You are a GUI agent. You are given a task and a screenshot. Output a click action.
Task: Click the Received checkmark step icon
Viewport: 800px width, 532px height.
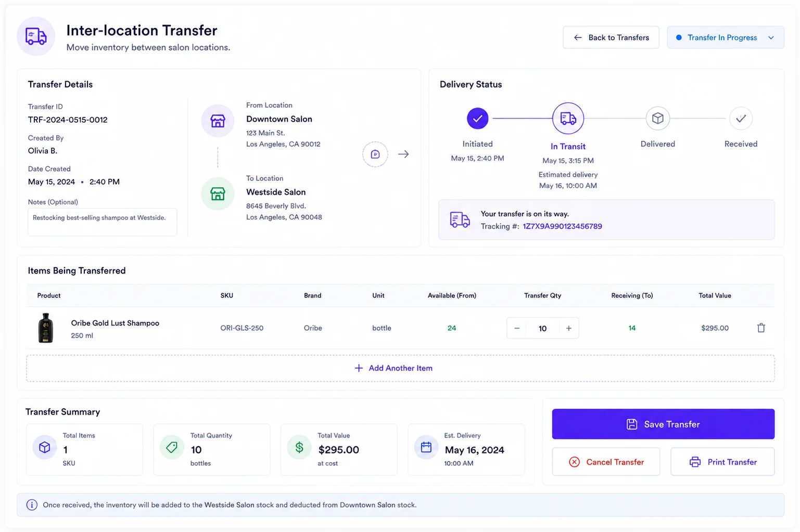coord(741,119)
